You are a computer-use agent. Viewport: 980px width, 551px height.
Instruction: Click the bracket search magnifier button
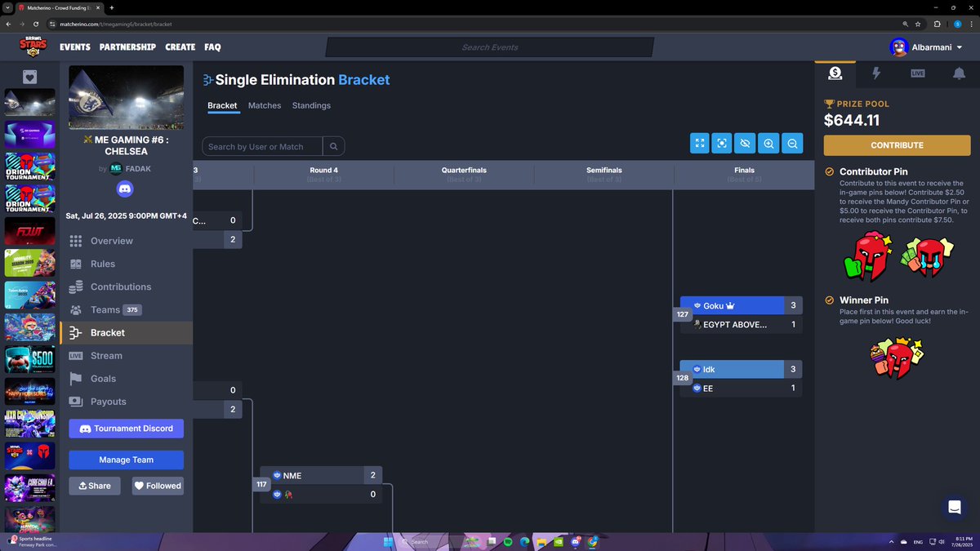[x=333, y=146]
